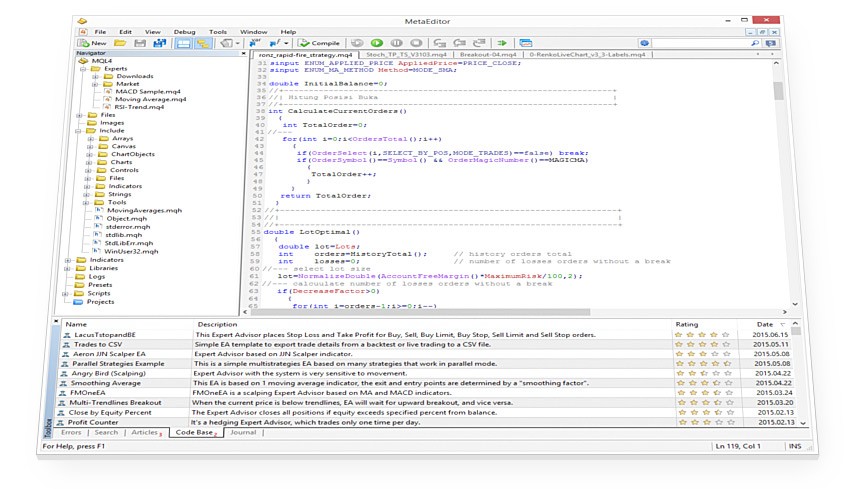855x489 pixels.
Task: Sort the list by the Date column header
Action: pyautogui.click(x=764, y=324)
